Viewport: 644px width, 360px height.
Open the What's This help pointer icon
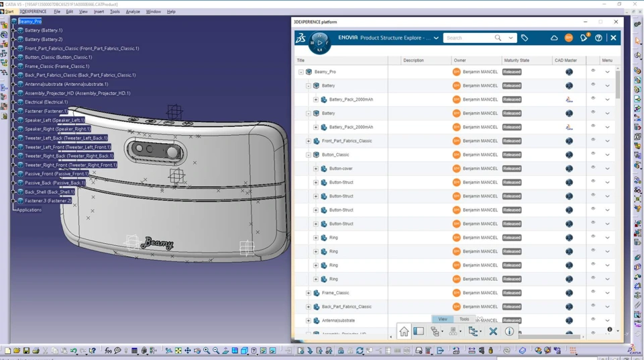93,351
